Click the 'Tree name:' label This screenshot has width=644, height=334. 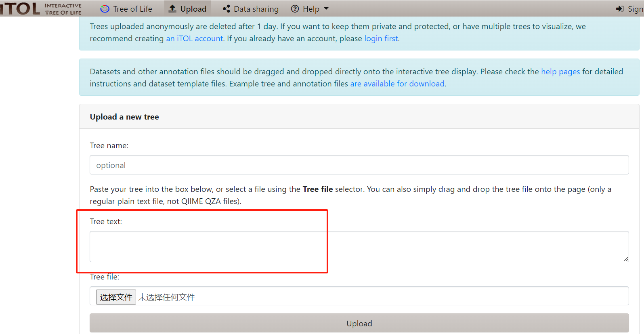(109, 145)
